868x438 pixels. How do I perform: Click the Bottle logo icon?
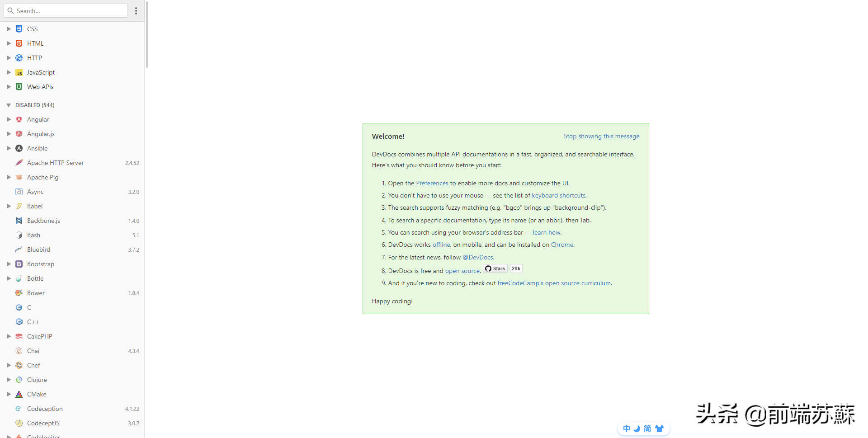[x=19, y=278]
